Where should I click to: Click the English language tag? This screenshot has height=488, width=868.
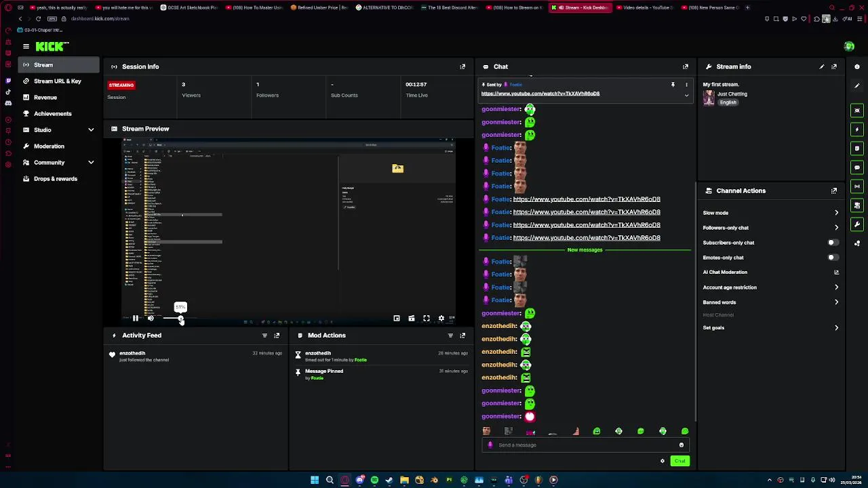coord(728,102)
